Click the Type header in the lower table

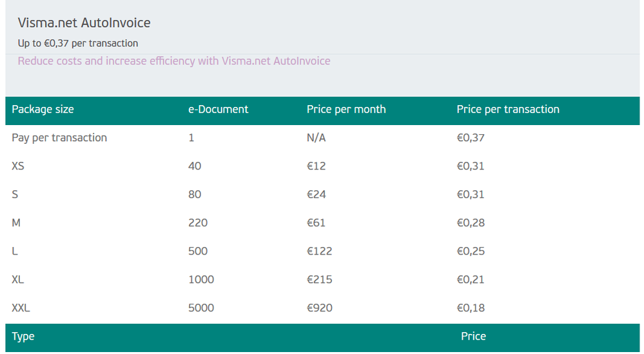click(x=23, y=337)
